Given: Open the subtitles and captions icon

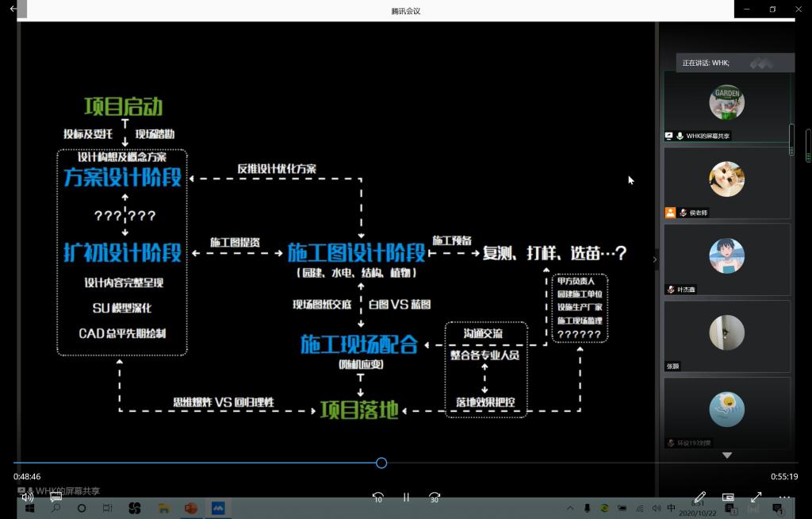Looking at the screenshot, I should 56,498.
